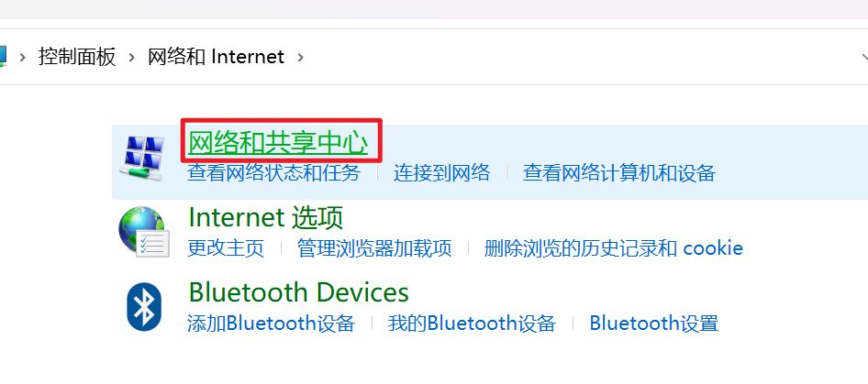Click the computer icon in address bar
The image size is (868, 384).
pyautogui.click(x=3, y=57)
